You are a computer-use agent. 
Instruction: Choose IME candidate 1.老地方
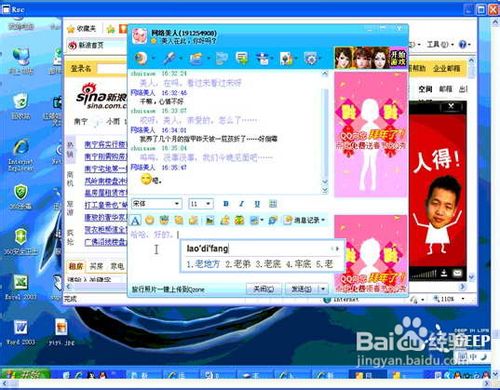coord(203,264)
